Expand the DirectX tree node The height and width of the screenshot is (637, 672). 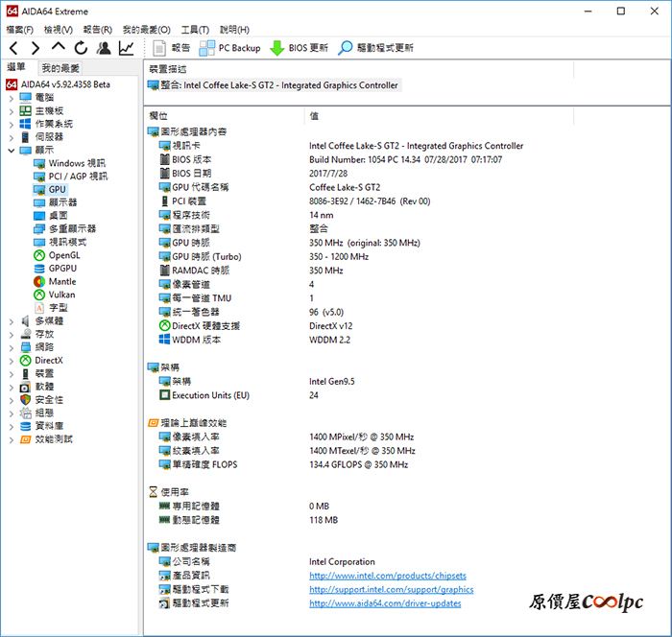(x=12, y=361)
